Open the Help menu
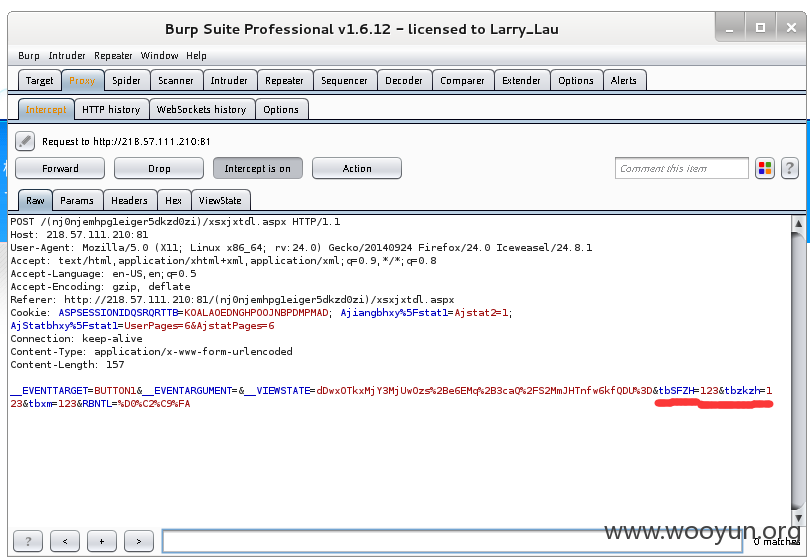Screen dimensions: 810x560 tap(196, 56)
